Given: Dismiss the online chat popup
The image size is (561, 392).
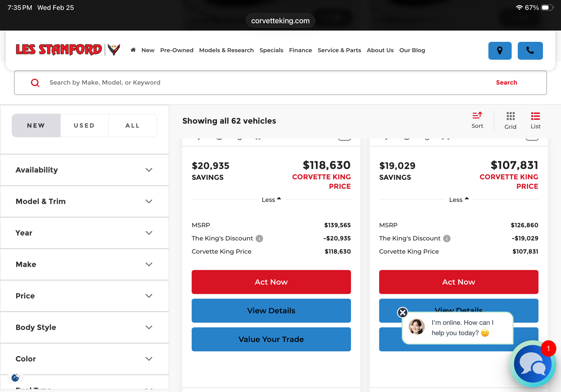Looking at the screenshot, I should [403, 312].
